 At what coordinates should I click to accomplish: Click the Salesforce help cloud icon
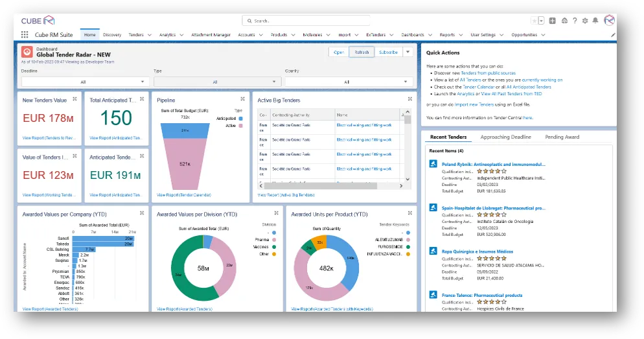point(564,21)
